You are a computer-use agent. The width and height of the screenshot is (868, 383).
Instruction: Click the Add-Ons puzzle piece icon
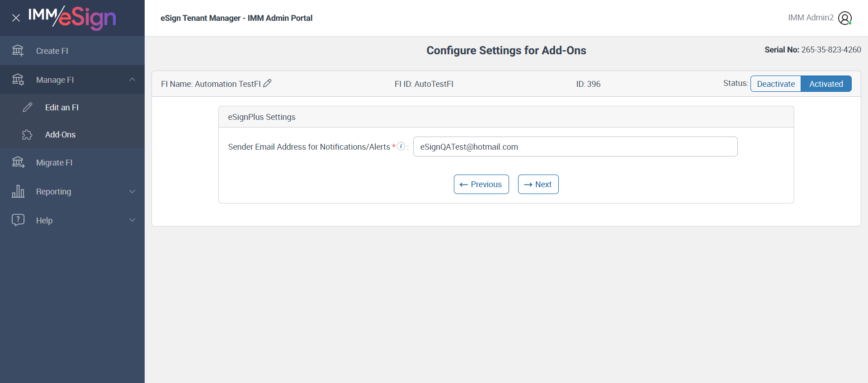[x=27, y=135]
